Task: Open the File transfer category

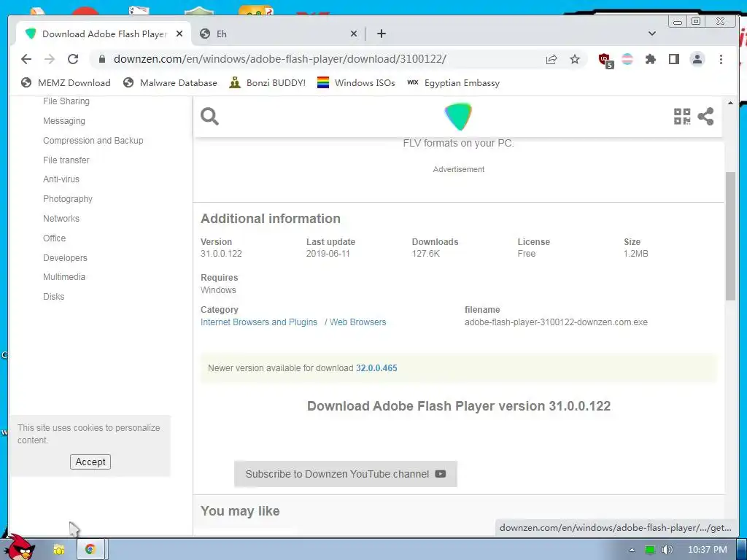Action: [x=66, y=160]
